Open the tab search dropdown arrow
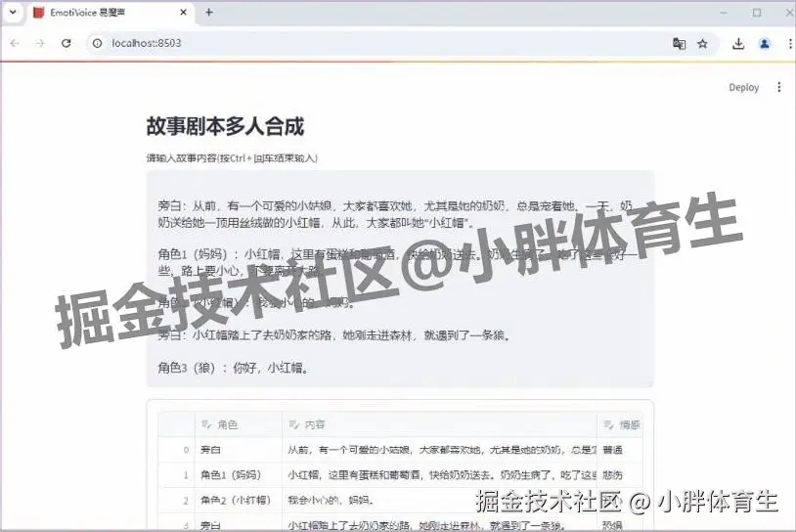The height and width of the screenshot is (532, 796). tap(13, 12)
